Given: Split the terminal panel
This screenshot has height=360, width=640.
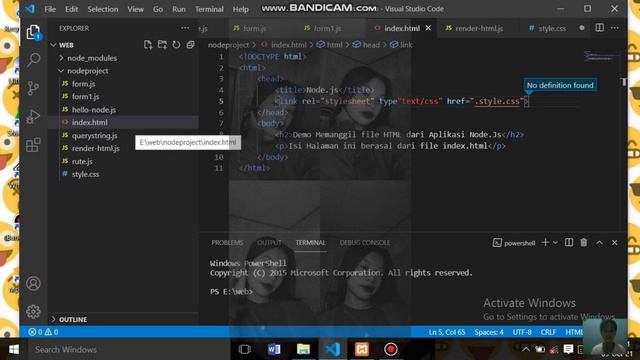Looking at the screenshot, I should tap(569, 242).
